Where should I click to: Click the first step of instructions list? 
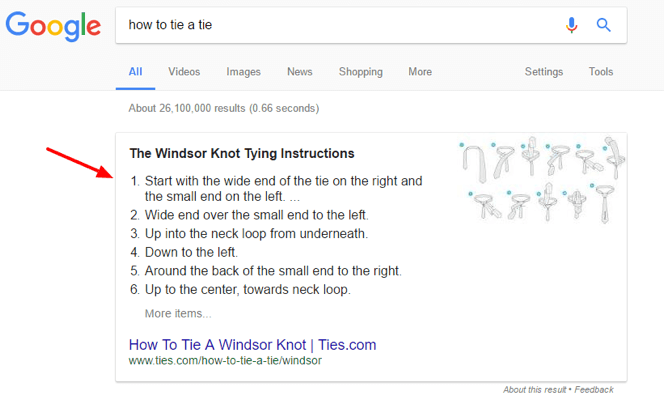[x=283, y=189]
